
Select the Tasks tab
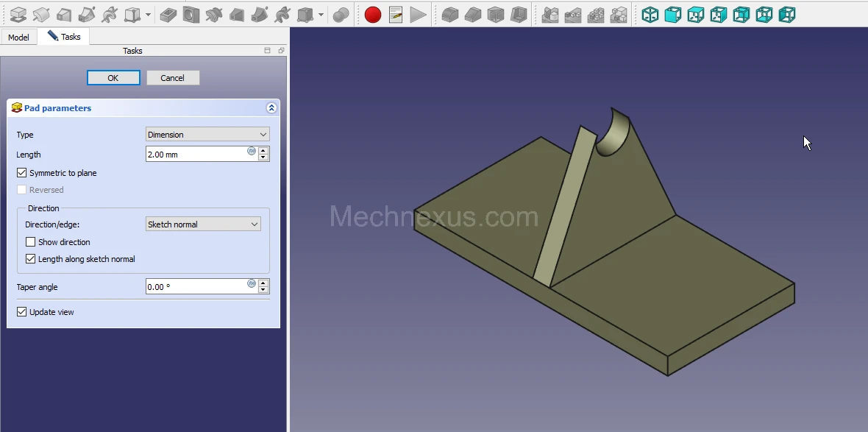pyautogui.click(x=65, y=37)
